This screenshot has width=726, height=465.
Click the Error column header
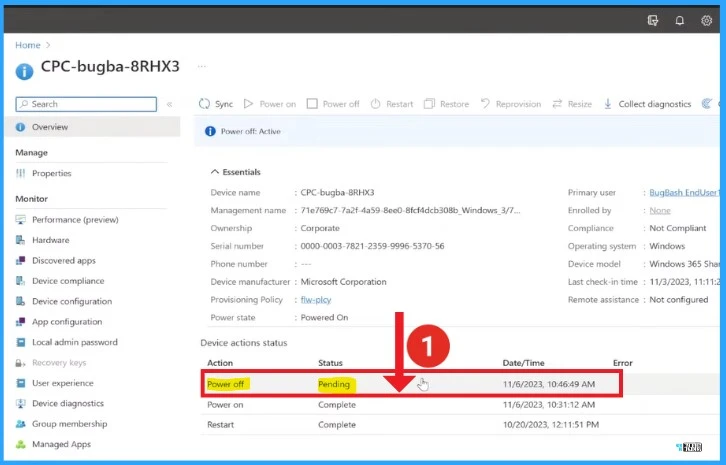[x=622, y=363]
